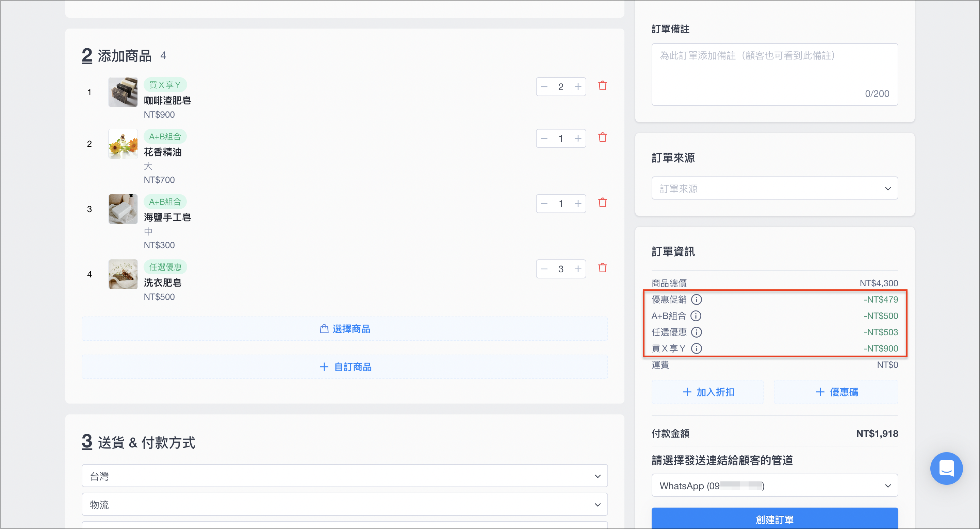This screenshot has height=529, width=980.
Task: Click the NT$500 price of 洗衣肥皂
Action: (159, 297)
